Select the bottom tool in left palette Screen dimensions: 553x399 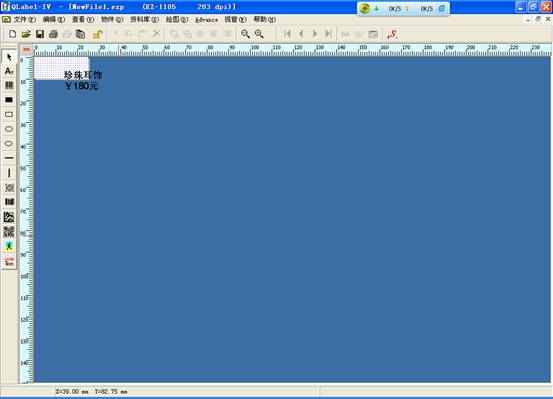(9, 261)
